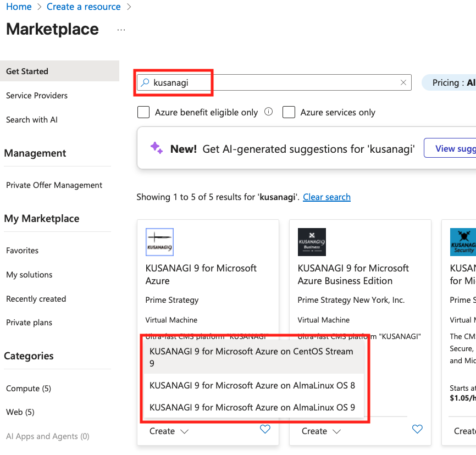Open KUSANAGI 9 for Microsoft Azure title
This screenshot has height=455, width=476.
pyautogui.click(x=201, y=274)
